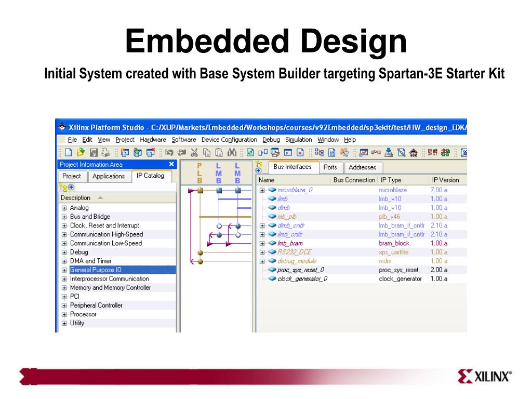Expand Communication High-Speed category
This screenshot has height=399, width=532.
(64, 234)
